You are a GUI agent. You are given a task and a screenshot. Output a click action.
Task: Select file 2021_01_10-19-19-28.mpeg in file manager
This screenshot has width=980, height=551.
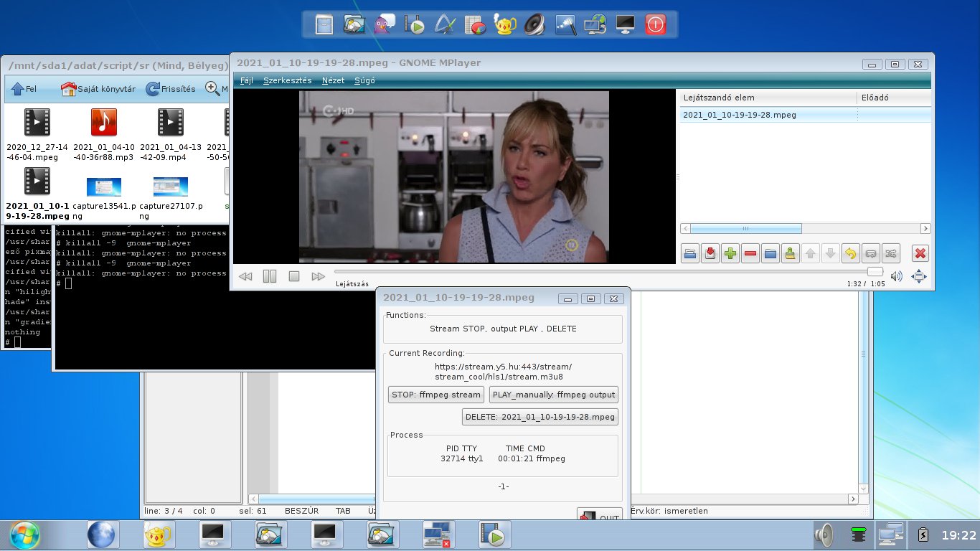pos(37,194)
